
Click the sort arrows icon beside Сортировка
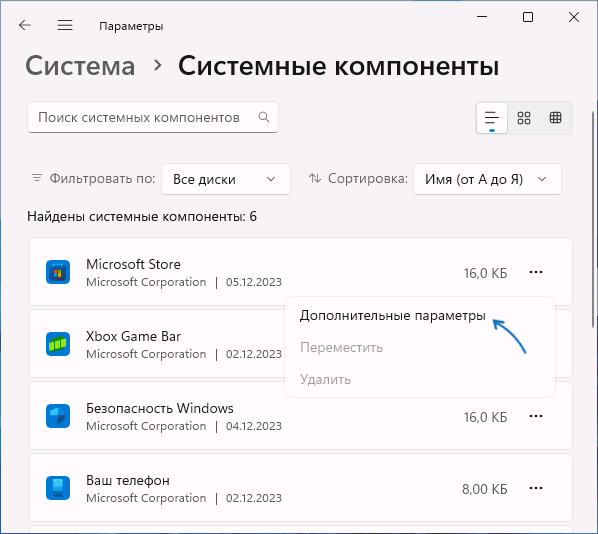click(315, 178)
